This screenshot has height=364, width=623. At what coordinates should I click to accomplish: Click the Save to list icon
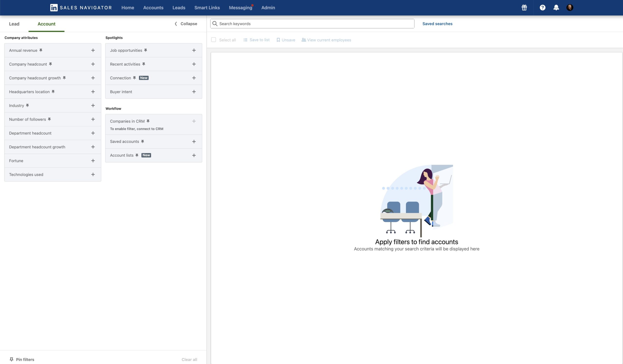(x=246, y=40)
